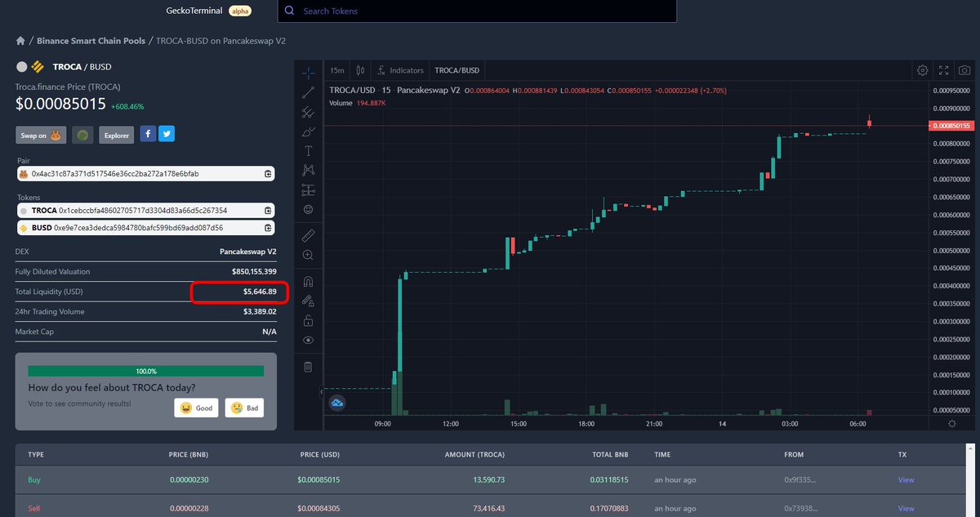This screenshot has height=517, width=980.
Task: Click the +608.46% price change text
Action: click(127, 106)
